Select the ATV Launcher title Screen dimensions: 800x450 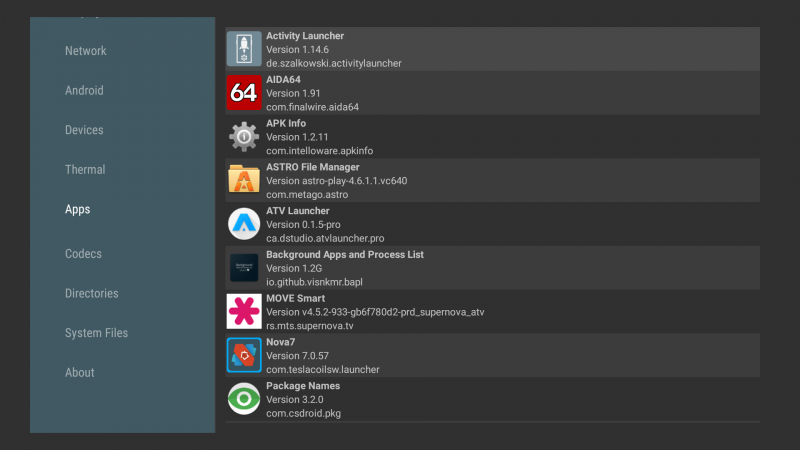[x=297, y=211]
